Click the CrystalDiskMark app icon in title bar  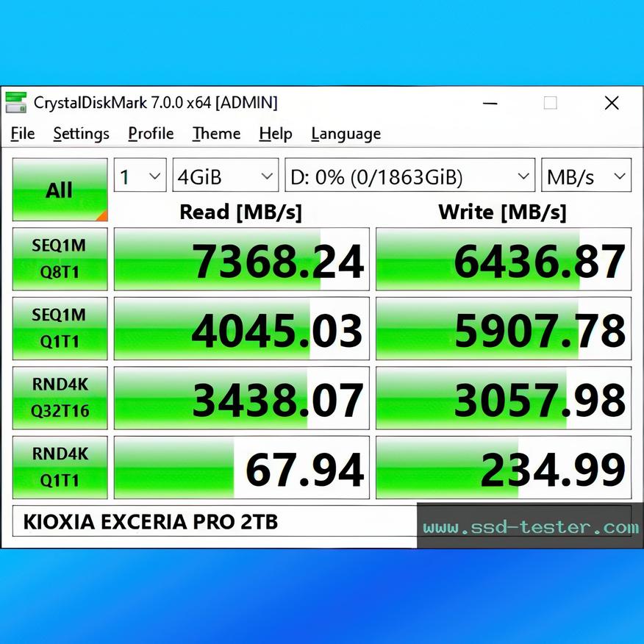(x=16, y=103)
